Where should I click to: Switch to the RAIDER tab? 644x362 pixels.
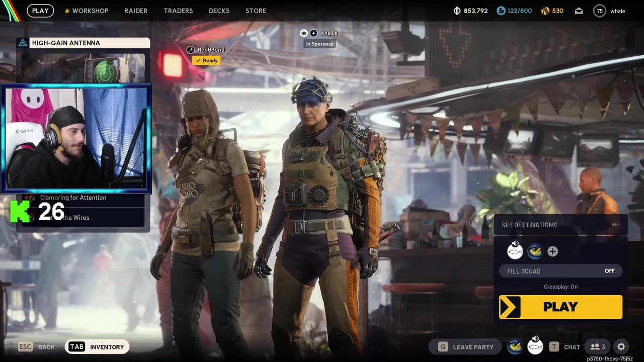pyautogui.click(x=136, y=11)
